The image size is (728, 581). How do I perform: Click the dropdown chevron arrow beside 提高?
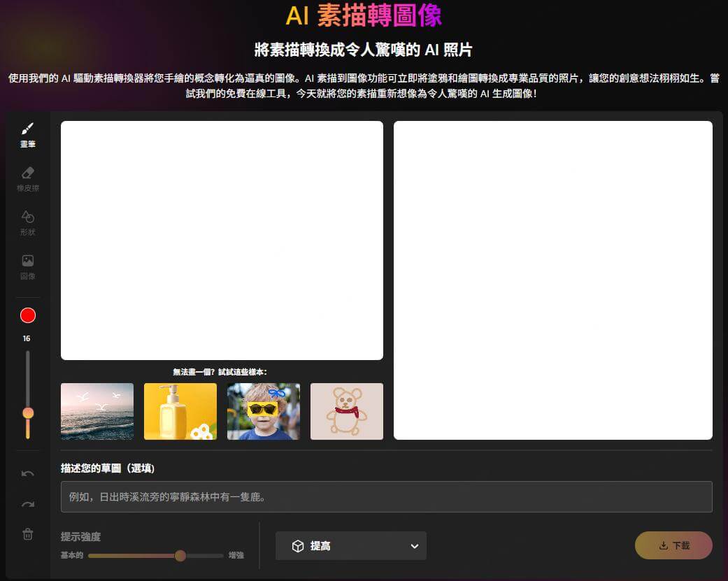[x=415, y=546]
